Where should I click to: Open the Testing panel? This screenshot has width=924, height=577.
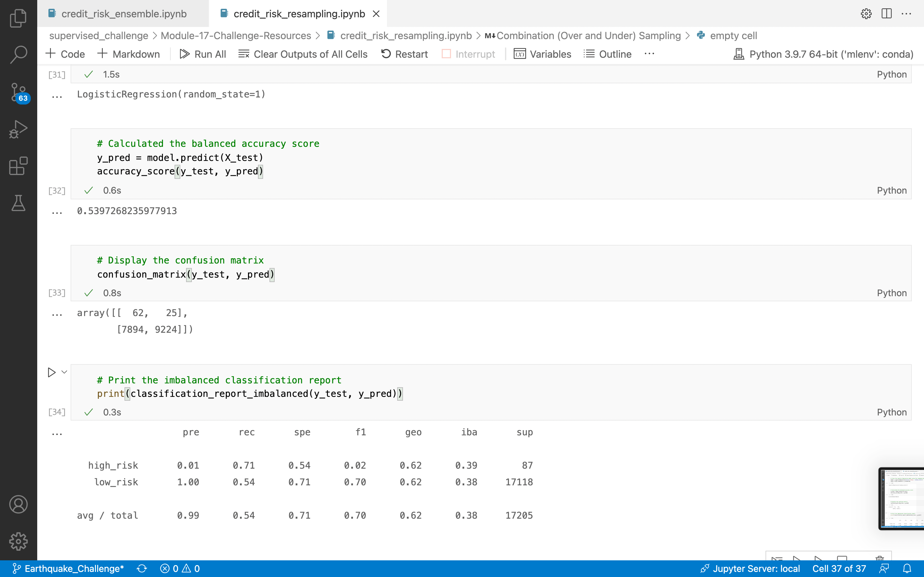click(18, 203)
